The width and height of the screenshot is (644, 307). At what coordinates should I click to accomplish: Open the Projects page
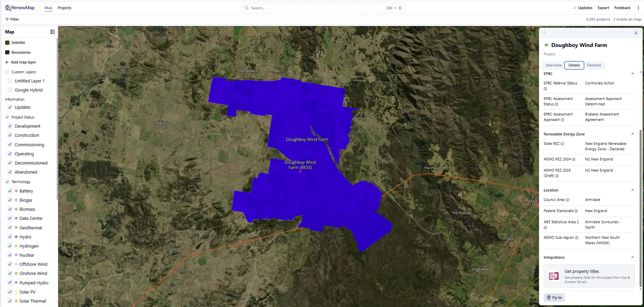tap(65, 8)
